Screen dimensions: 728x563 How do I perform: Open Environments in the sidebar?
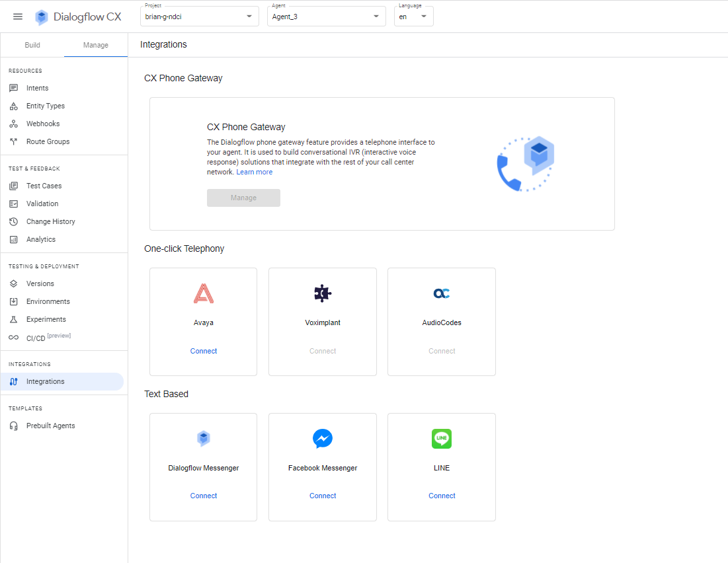(x=63, y=302)
